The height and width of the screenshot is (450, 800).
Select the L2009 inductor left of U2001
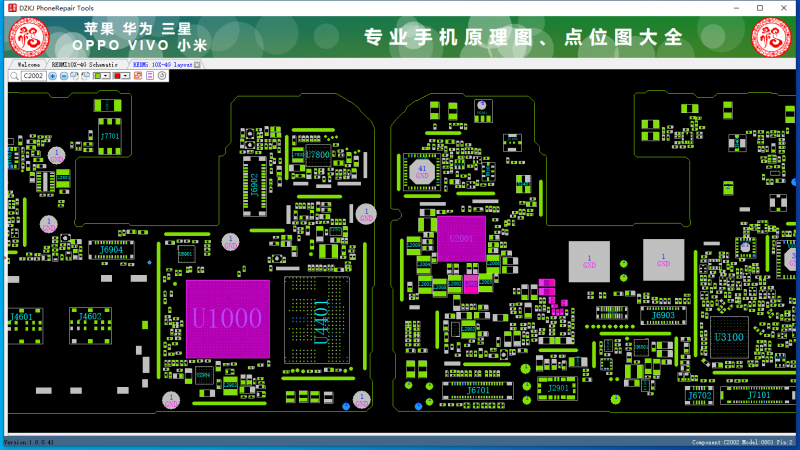point(414,245)
